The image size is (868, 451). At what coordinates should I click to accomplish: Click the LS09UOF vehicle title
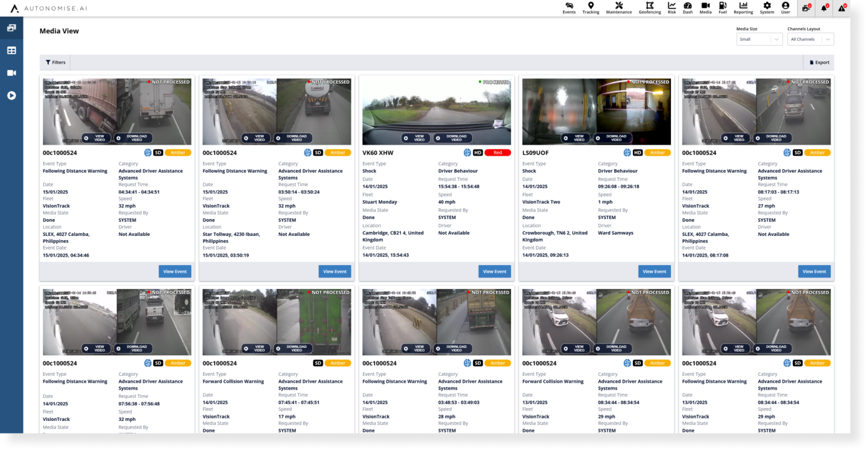pyautogui.click(x=535, y=153)
